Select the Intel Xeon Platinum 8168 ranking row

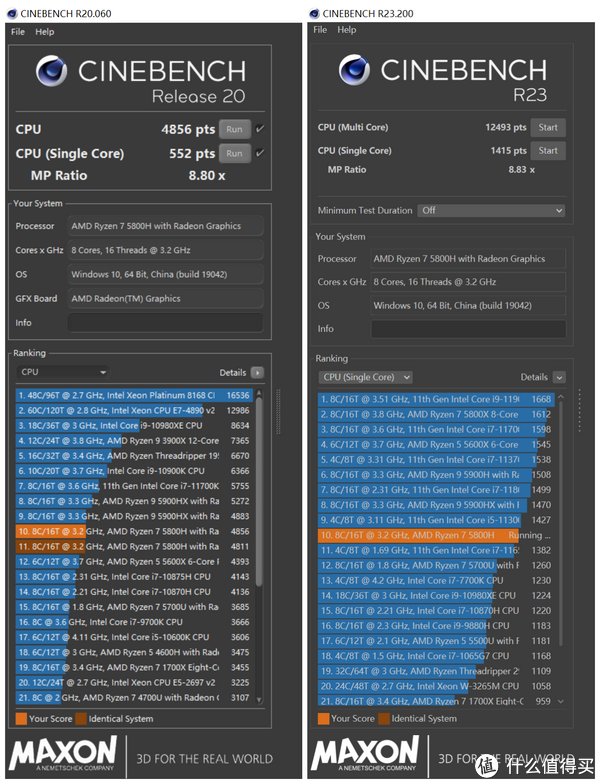[x=134, y=395]
